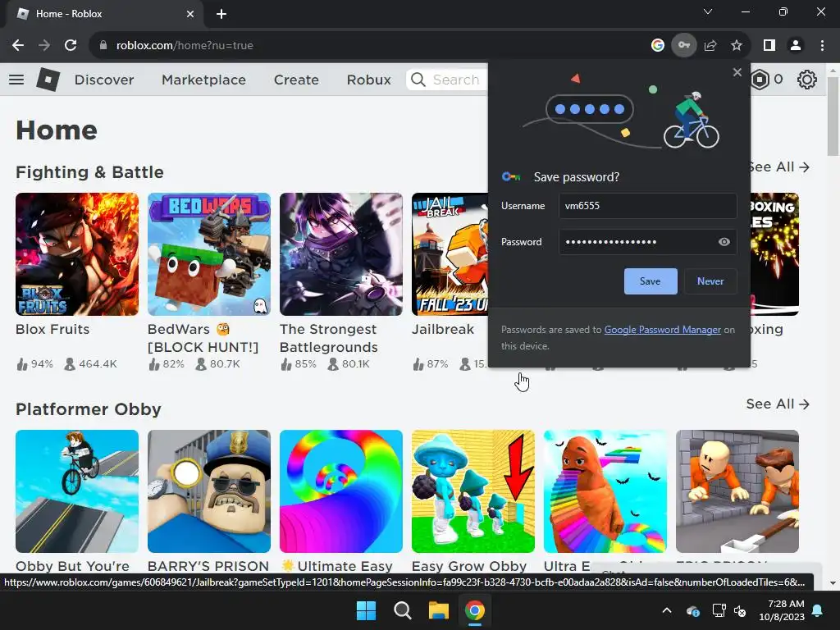The image size is (840, 630).
Task: Open The Strongest Battlegrounds thumbnail
Action: tap(340, 254)
